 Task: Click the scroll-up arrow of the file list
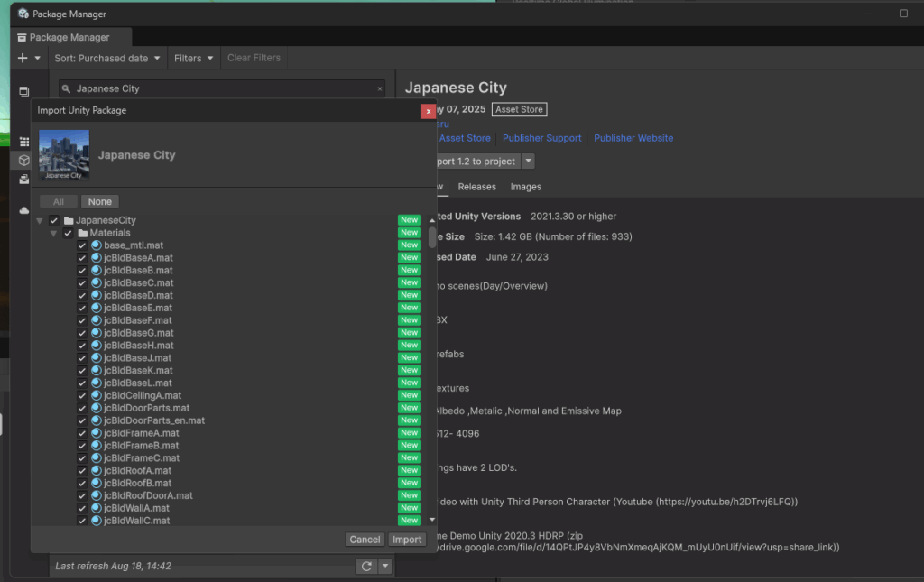point(432,220)
